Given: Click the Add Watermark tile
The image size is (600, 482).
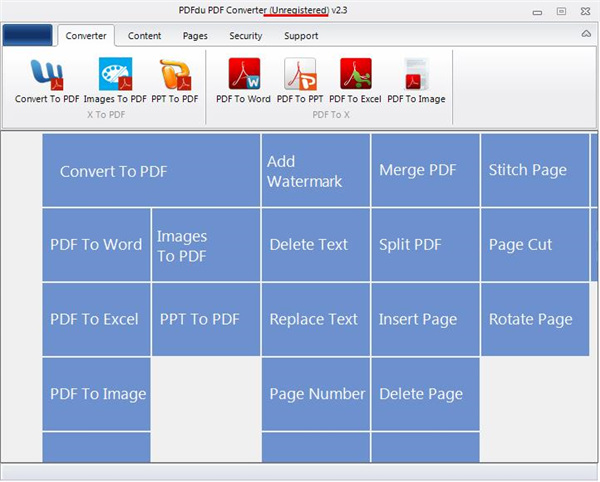Looking at the screenshot, I should point(315,171).
